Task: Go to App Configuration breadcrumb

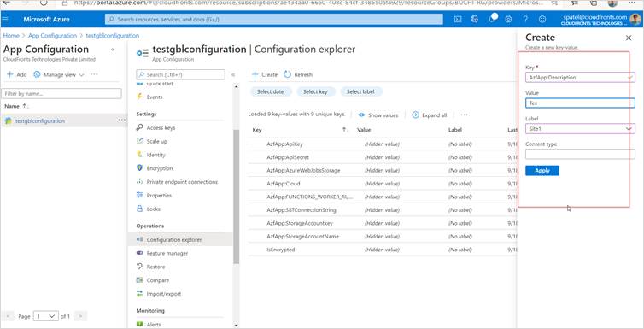Action: pyautogui.click(x=53, y=36)
